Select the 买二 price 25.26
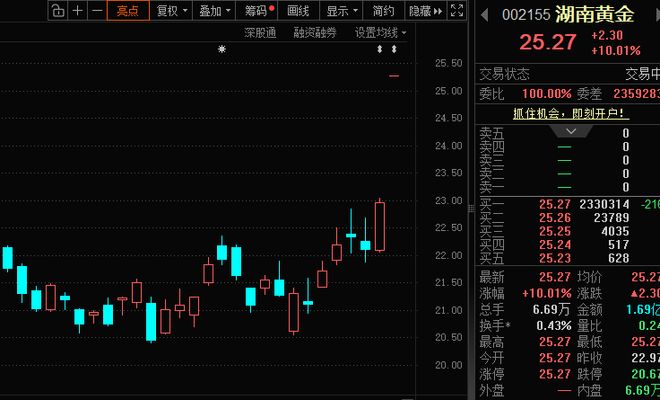 point(555,218)
